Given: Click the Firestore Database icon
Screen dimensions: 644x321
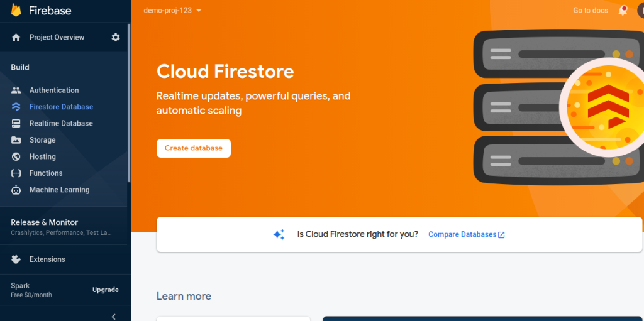Looking at the screenshot, I should coord(16,107).
